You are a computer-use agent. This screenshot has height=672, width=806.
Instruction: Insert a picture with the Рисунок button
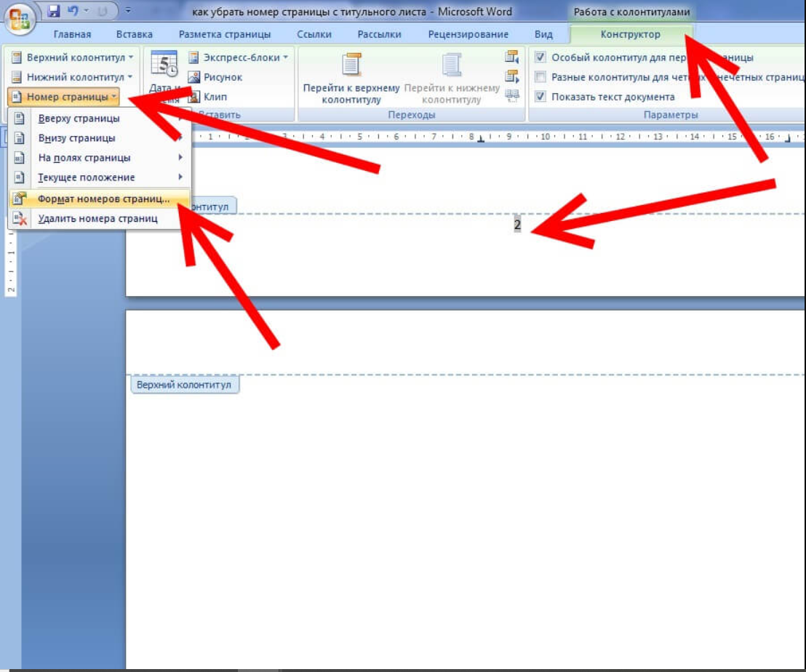215,77
